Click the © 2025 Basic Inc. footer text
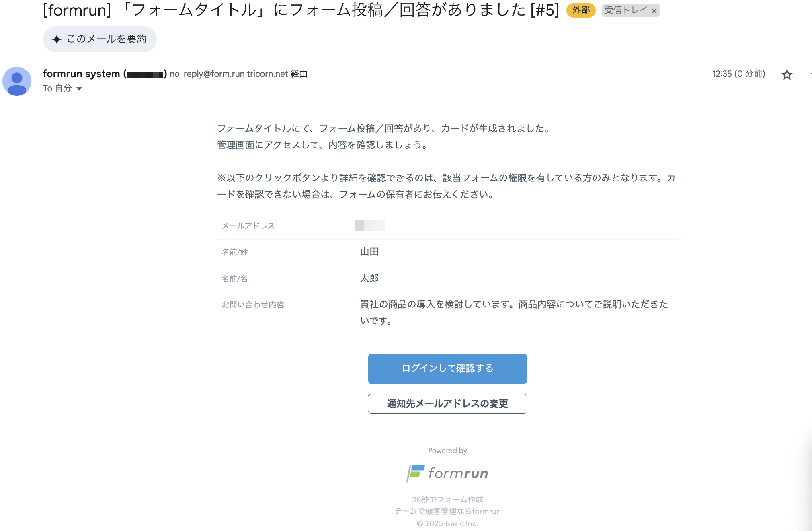812x531 pixels. [x=447, y=523]
